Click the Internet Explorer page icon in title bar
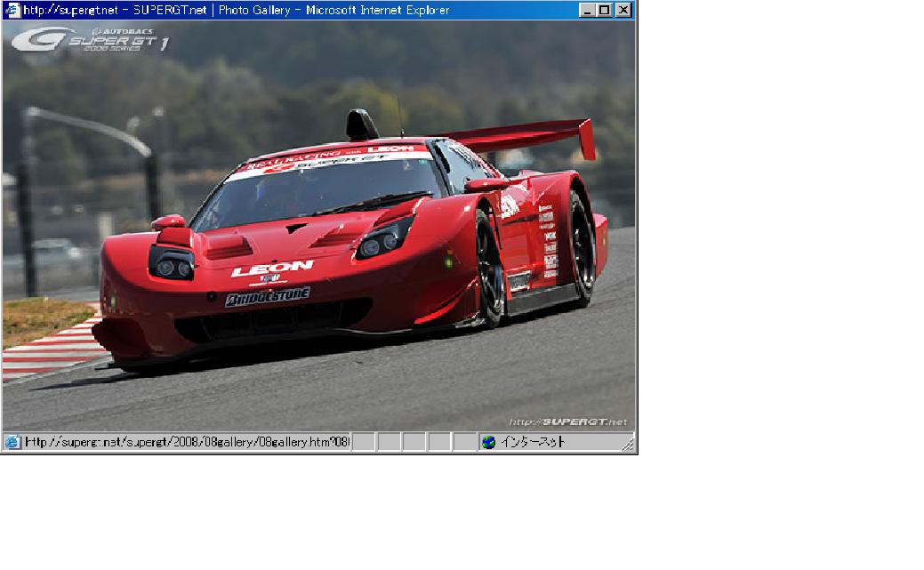This screenshot has width=924, height=570. pos(12,10)
